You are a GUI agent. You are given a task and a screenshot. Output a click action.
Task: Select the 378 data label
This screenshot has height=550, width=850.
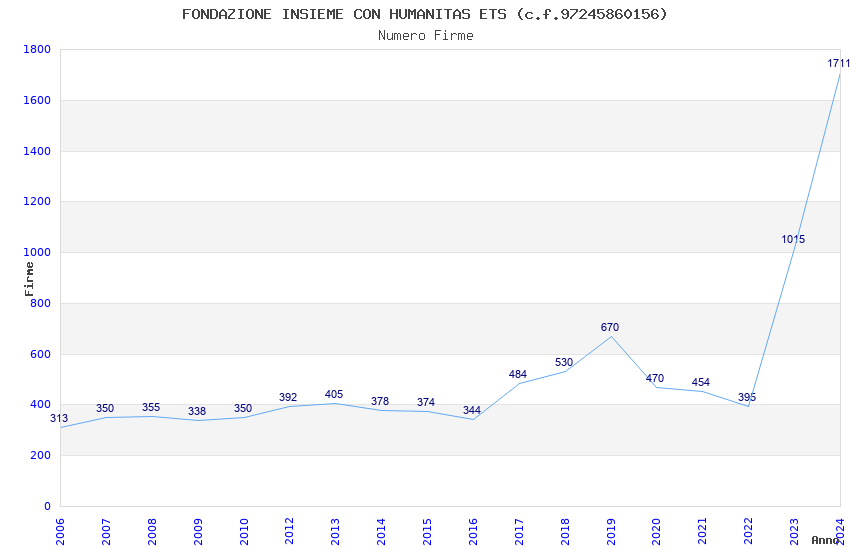coord(380,401)
